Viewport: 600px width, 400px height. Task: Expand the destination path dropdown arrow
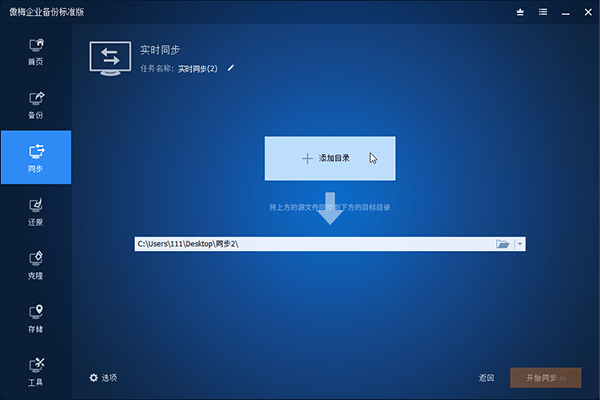pyautogui.click(x=521, y=244)
